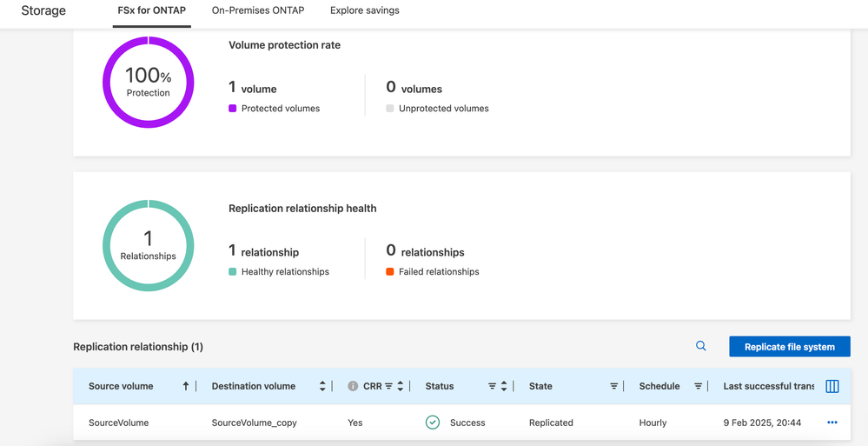Screen dimensions: 868x446
Task: Click orange Failed relationships swatch
Action: pyautogui.click(x=390, y=272)
